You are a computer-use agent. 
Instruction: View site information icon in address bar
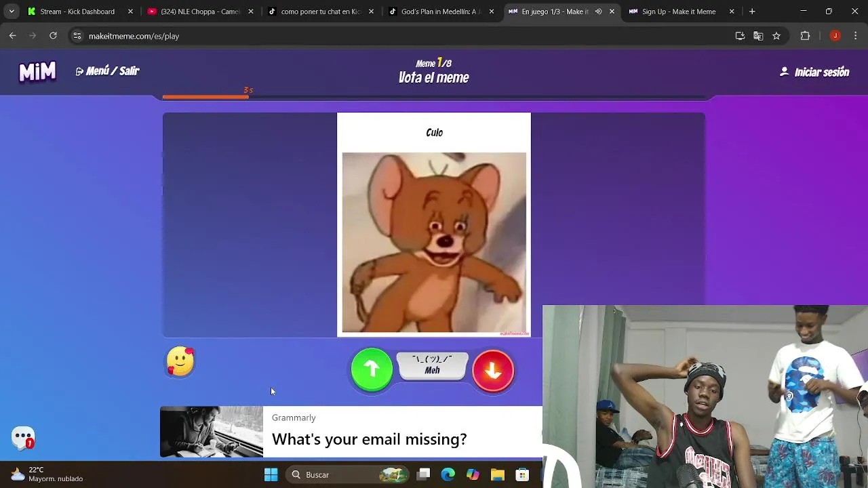pyautogui.click(x=77, y=36)
